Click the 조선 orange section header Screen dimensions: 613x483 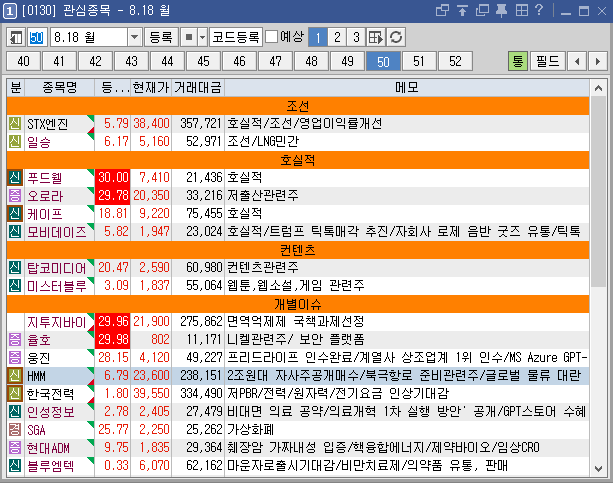(298, 106)
